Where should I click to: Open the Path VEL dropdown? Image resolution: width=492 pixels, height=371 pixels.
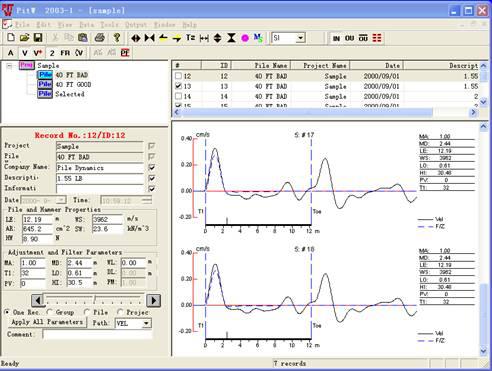point(146,323)
